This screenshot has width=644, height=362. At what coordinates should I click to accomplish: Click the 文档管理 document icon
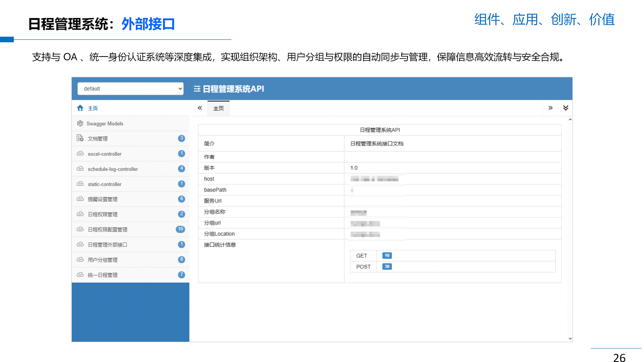pos(80,138)
